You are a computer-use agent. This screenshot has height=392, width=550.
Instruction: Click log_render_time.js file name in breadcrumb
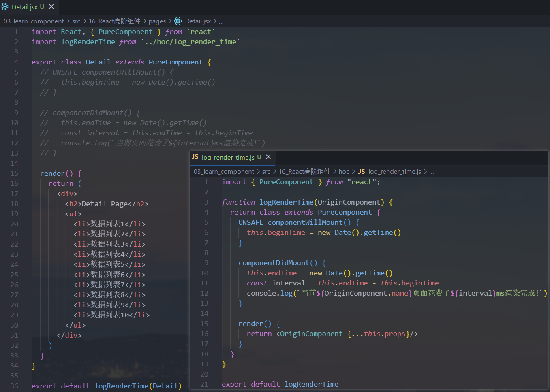(395, 172)
